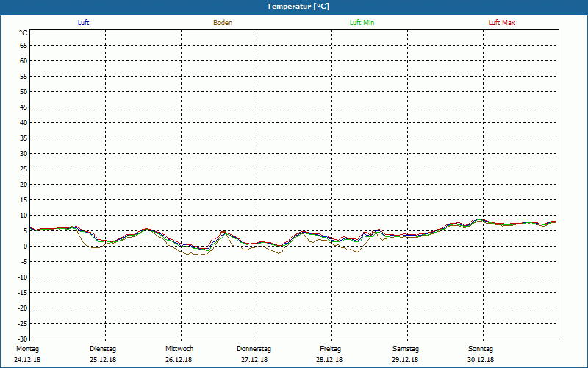
Task: Click the 40 y-axis value
Action: [x=24, y=123]
